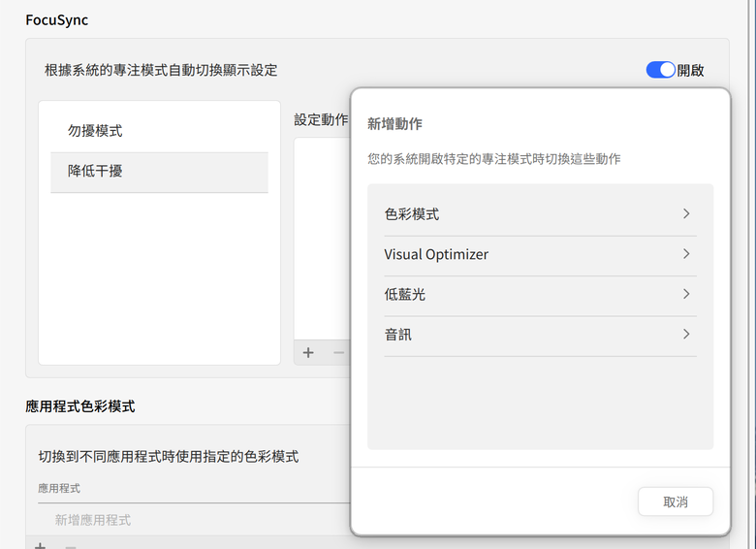This screenshot has height=549, width=756.
Task: Click the plus icon under 新增應用程式 row
Action: (x=40, y=546)
